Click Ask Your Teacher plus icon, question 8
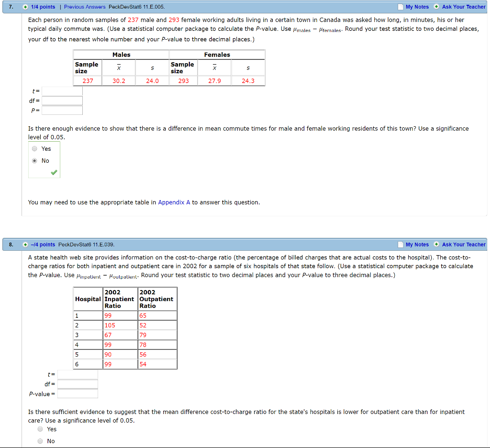 coord(436,244)
